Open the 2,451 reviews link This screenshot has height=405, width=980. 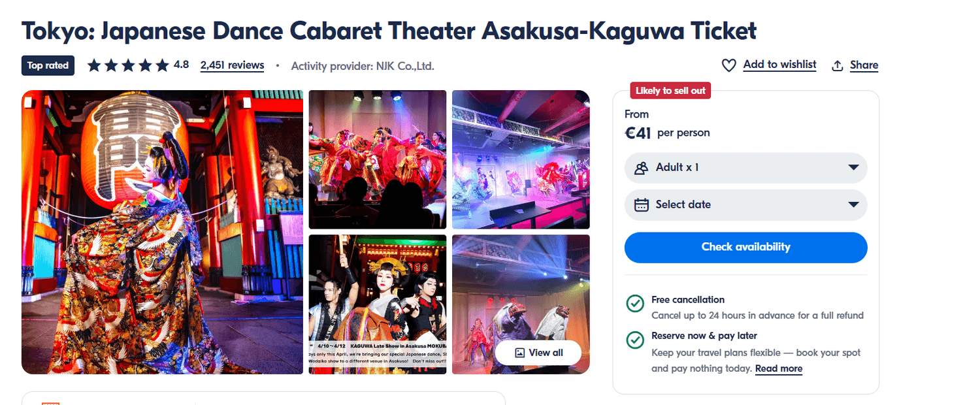point(232,65)
